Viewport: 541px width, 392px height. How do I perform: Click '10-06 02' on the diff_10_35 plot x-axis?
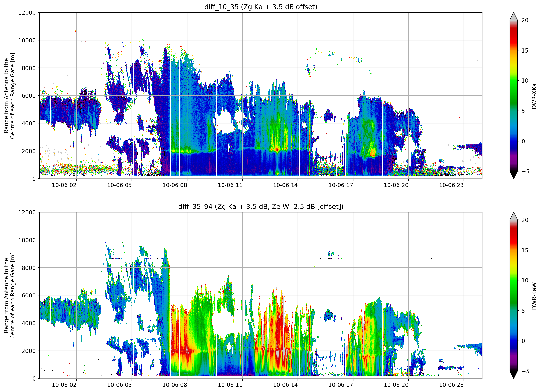pyautogui.click(x=64, y=185)
